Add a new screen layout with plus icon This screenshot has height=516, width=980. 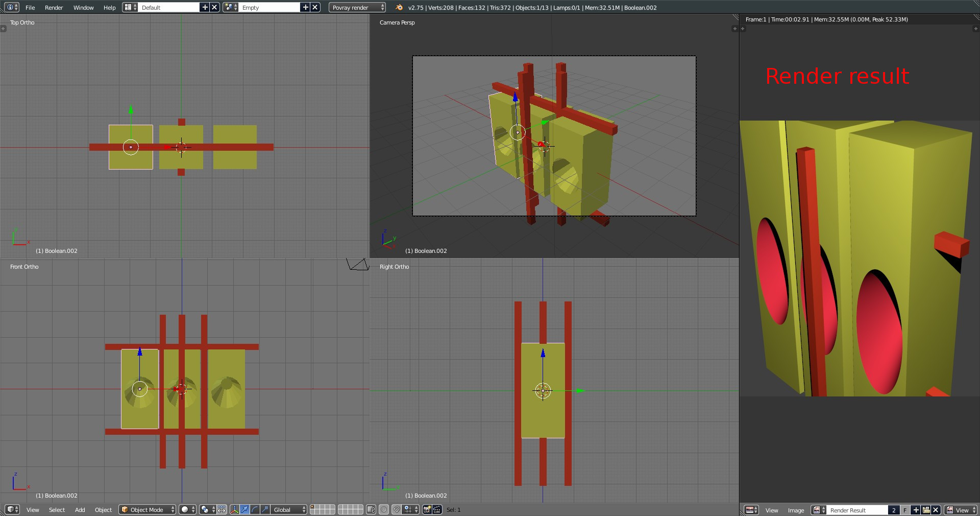click(x=205, y=7)
